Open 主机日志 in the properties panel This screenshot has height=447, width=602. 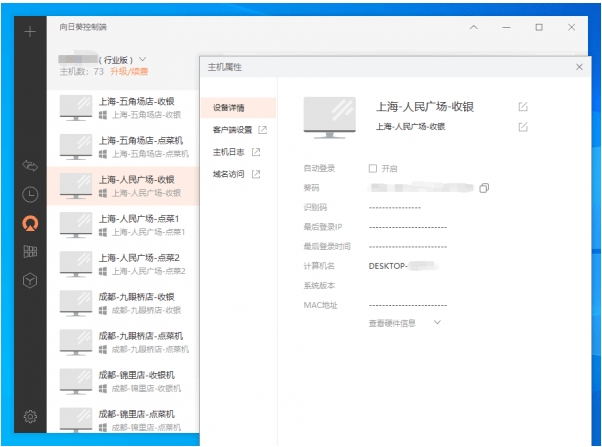236,152
